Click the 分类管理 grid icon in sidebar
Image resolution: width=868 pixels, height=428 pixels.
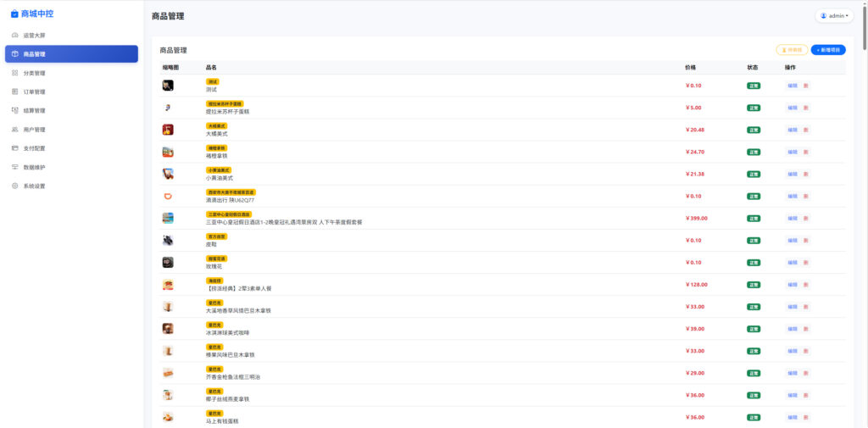click(15, 73)
